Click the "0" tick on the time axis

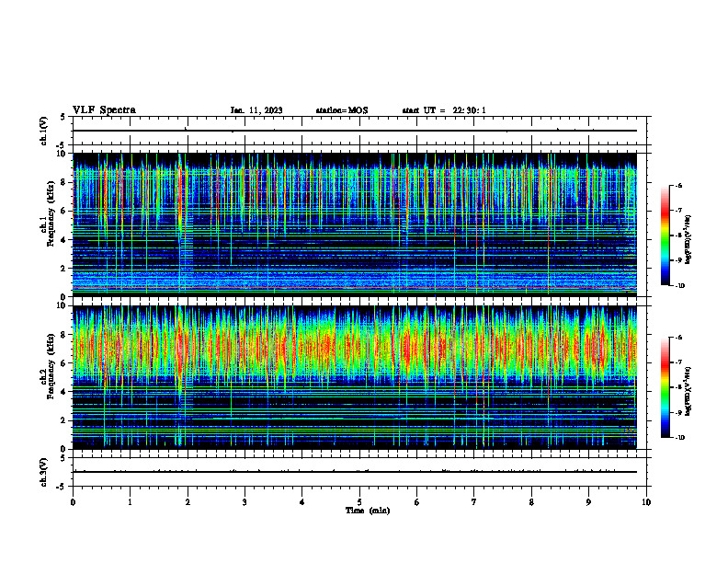73,502
